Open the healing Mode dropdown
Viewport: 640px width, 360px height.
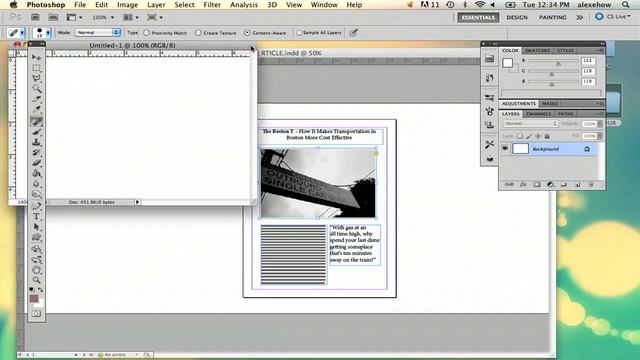98,32
